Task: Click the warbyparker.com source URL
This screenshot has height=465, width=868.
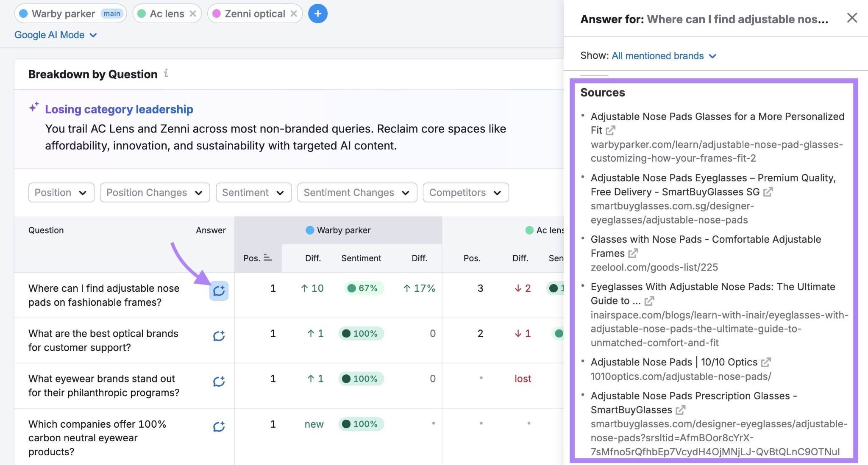Action: click(x=717, y=151)
